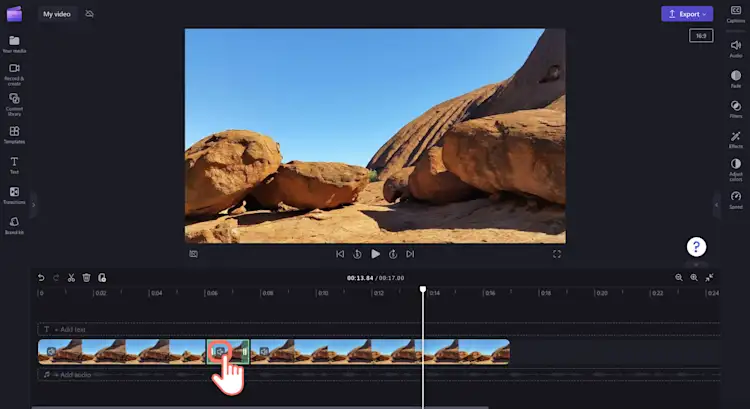Open the Speed panel
This screenshot has width=750, height=409.
coord(736,199)
